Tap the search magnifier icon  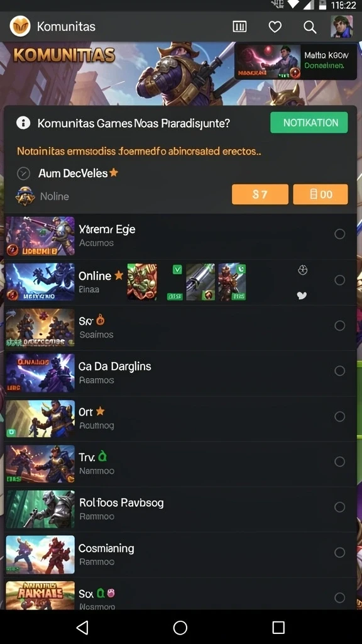point(310,27)
